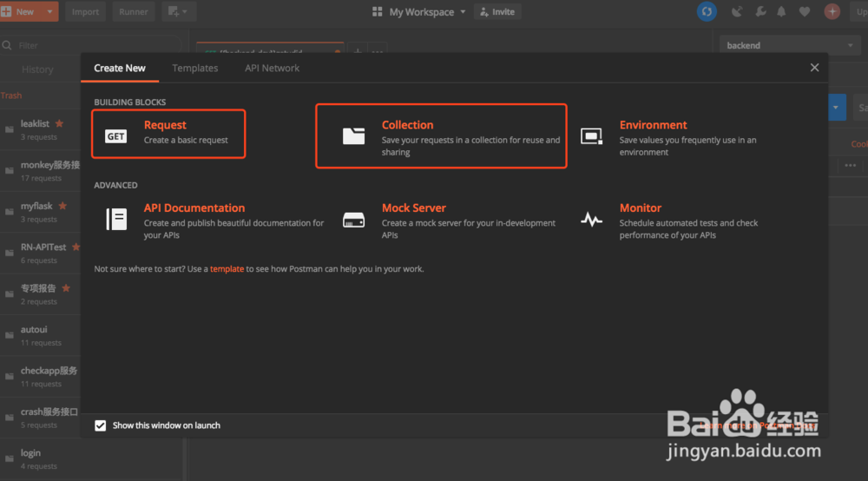868x481 pixels.
Task: Click the filter search magnifier icon
Action: click(7, 45)
